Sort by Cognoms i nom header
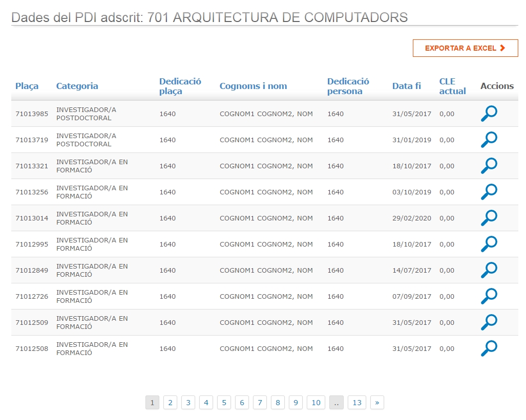Image resolution: width=526 pixels, height=420 pixels. point(253,86)
